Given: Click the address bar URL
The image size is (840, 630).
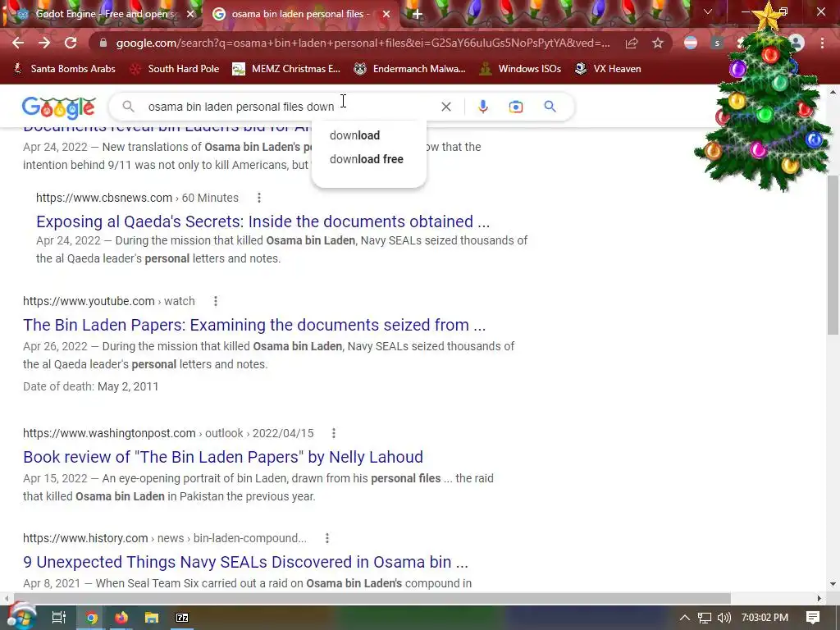Looking at the screenshot, I should 363,43.
